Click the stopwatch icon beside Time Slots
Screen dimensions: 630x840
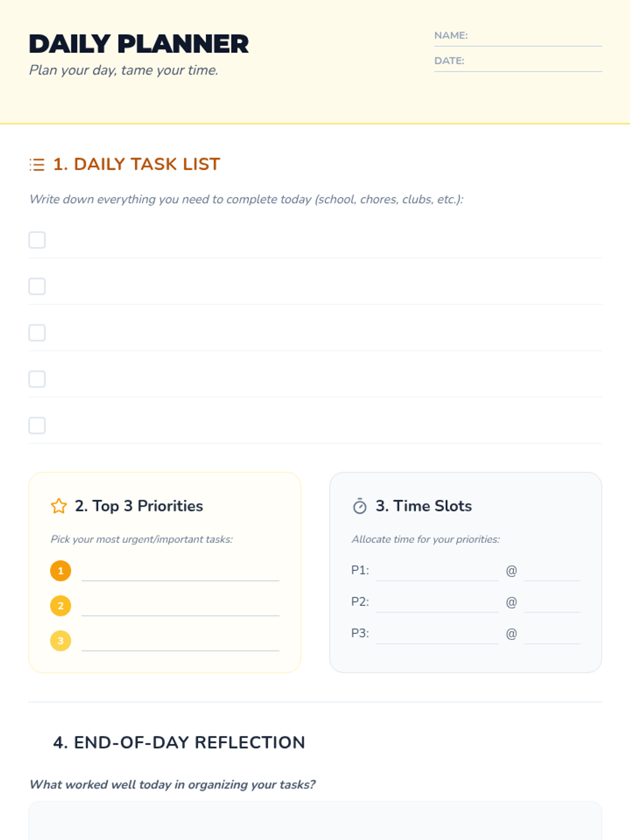pyautogui.click(x=360, y=506)
